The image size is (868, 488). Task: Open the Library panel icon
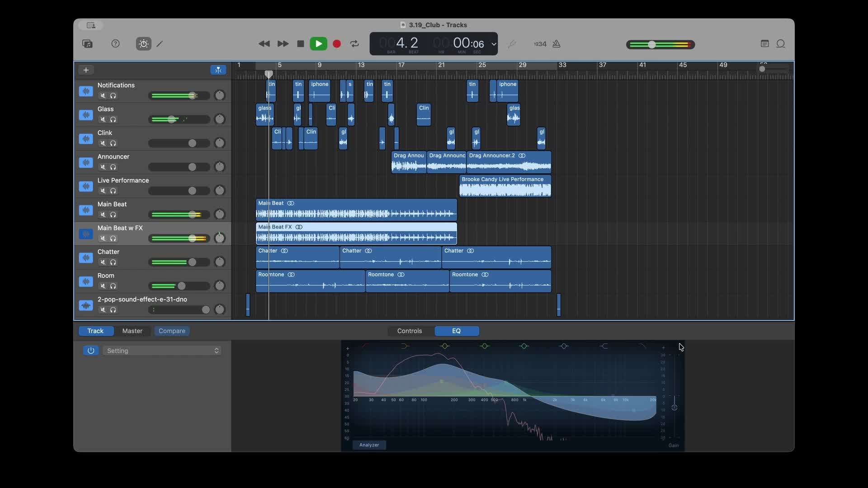pyautogui.click(x=87, y=44)
